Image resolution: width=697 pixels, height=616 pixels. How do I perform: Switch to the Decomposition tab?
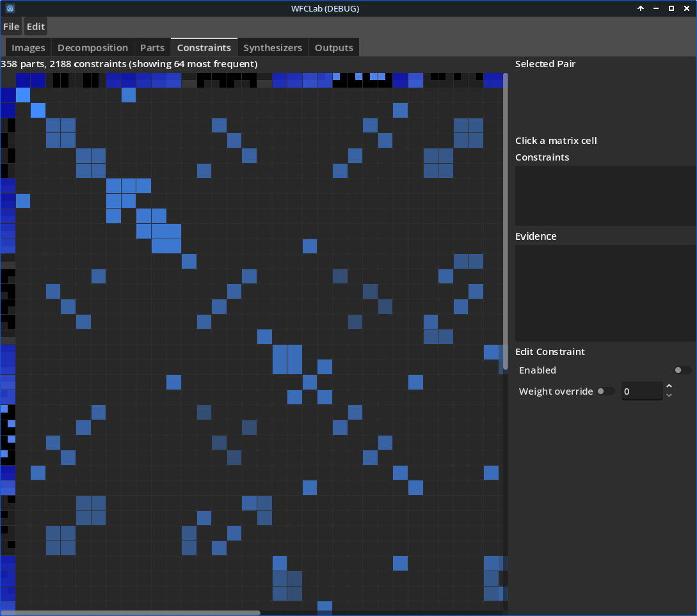click(x=92, y=47)
